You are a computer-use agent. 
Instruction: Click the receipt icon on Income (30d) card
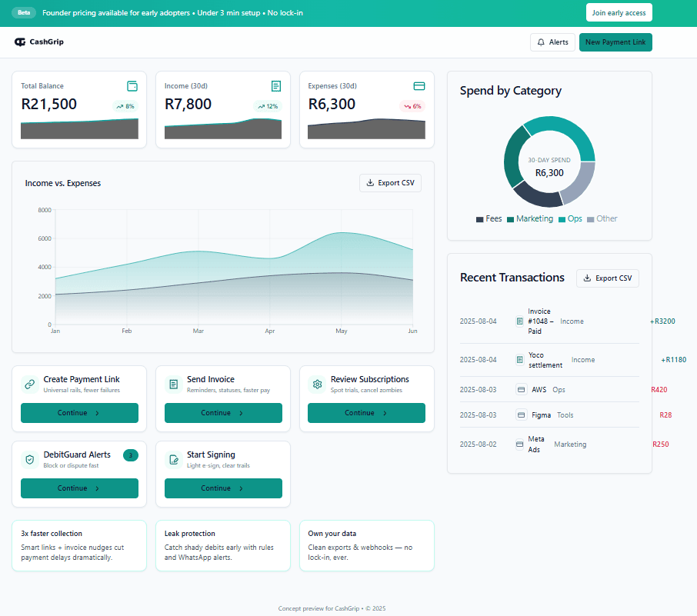[x=275, y=86]
